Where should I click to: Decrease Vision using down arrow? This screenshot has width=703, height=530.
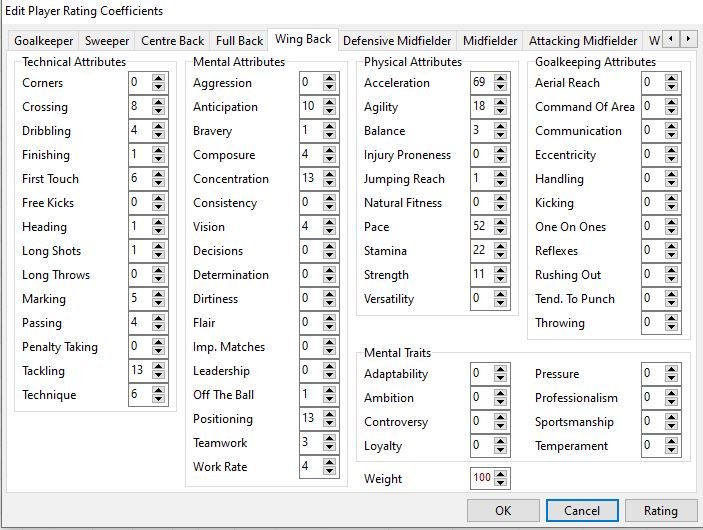tap(330, 231)
